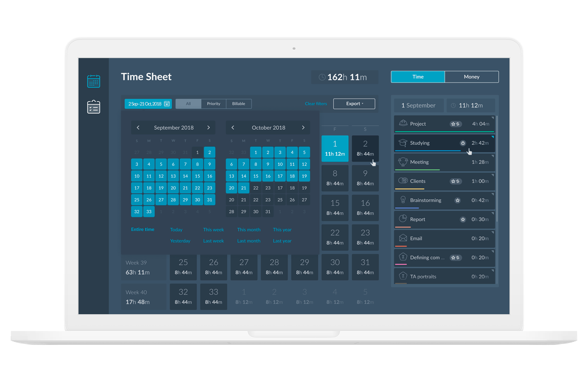Select the Priority filter

coord(214,104)
